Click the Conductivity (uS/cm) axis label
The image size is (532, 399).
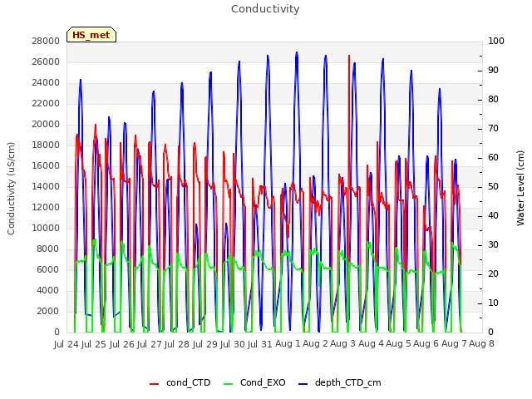tap(11, 189)
